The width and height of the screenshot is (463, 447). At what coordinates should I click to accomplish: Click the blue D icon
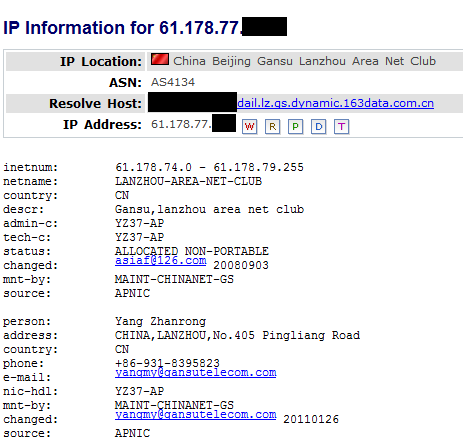click(318, 127)
